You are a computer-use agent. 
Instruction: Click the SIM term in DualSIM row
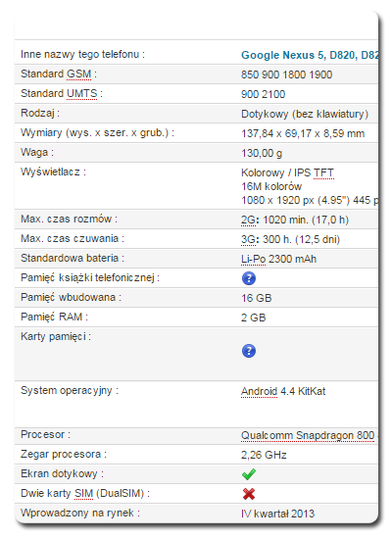(x=83, y=494)
